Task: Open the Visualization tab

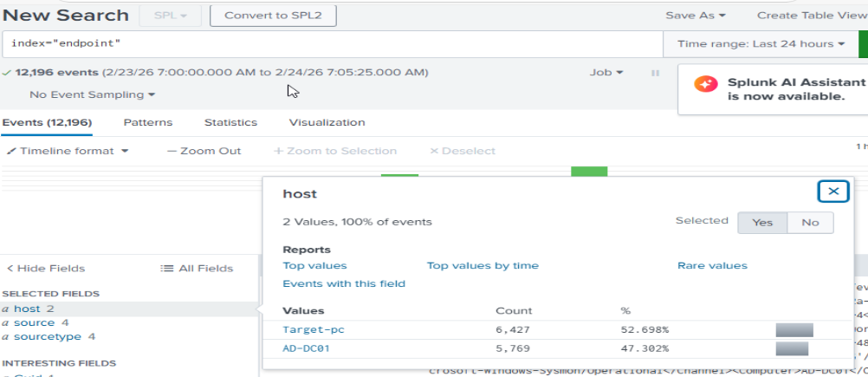Action: [327, 122]
